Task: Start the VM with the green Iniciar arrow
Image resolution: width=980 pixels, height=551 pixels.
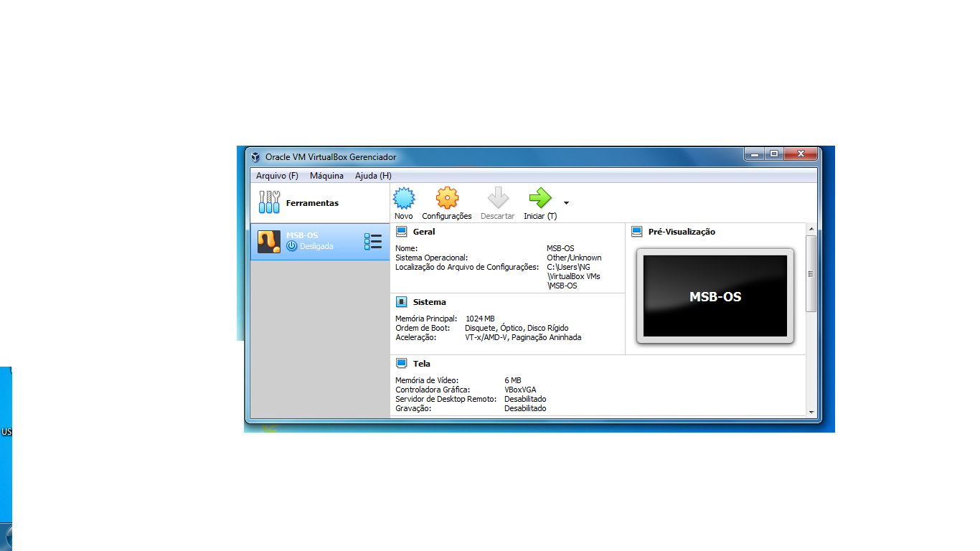Action: 540,198
